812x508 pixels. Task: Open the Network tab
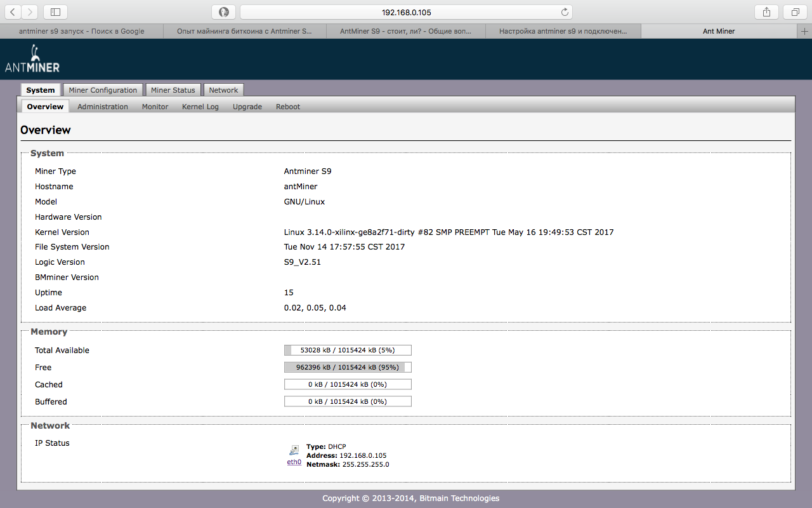click(x=223, y=90)
